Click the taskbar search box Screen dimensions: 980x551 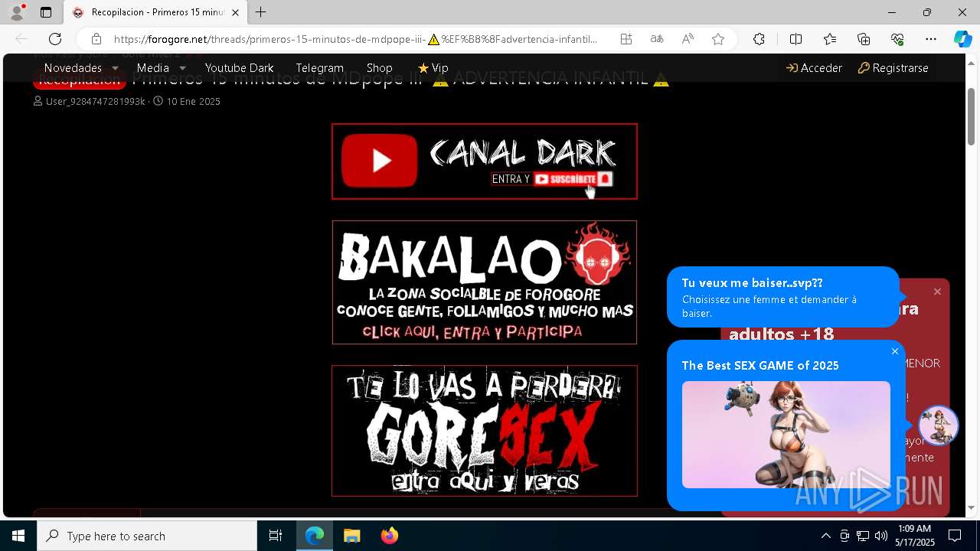(x=147, y=536)
